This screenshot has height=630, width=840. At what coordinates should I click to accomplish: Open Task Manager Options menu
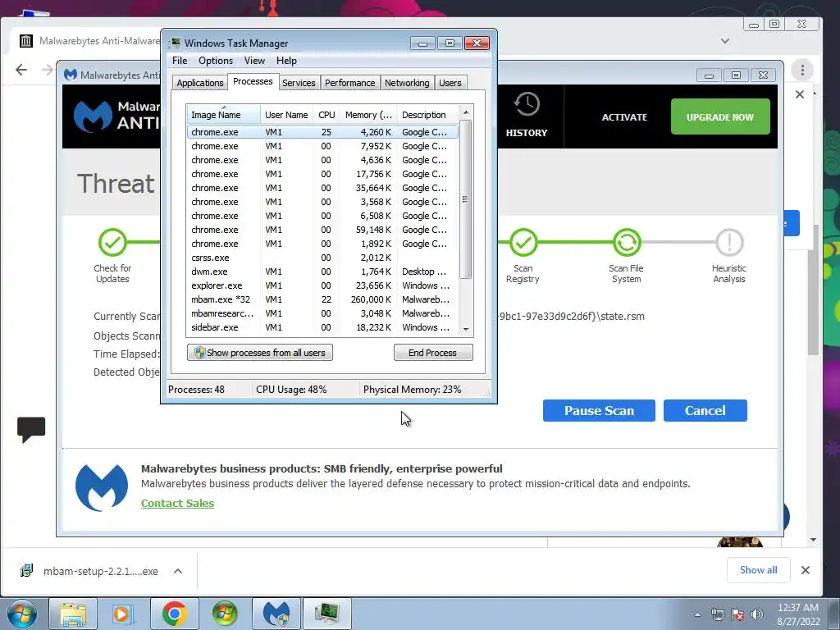216,61
